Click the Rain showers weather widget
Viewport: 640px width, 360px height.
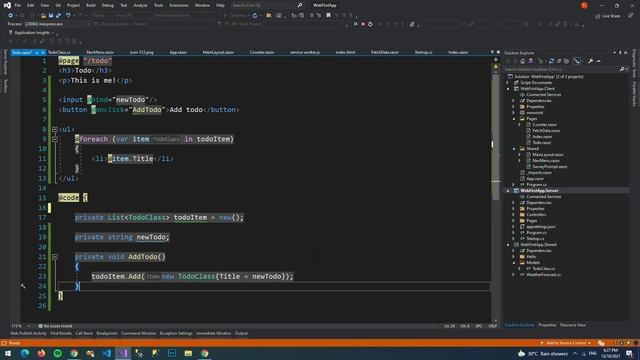click(x=542, y=353)
